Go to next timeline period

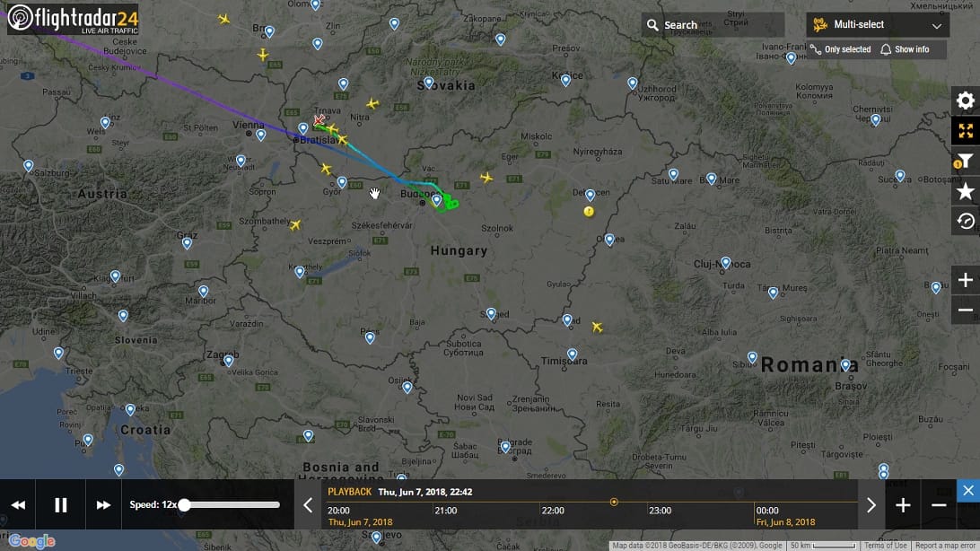pyautogui.click(x=871, y=504)
